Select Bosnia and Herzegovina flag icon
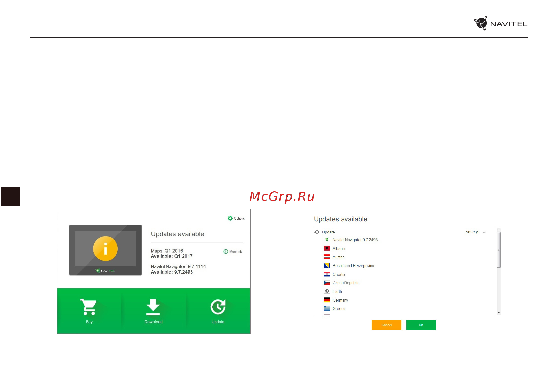560x392 pixels. tap(327, 265)
